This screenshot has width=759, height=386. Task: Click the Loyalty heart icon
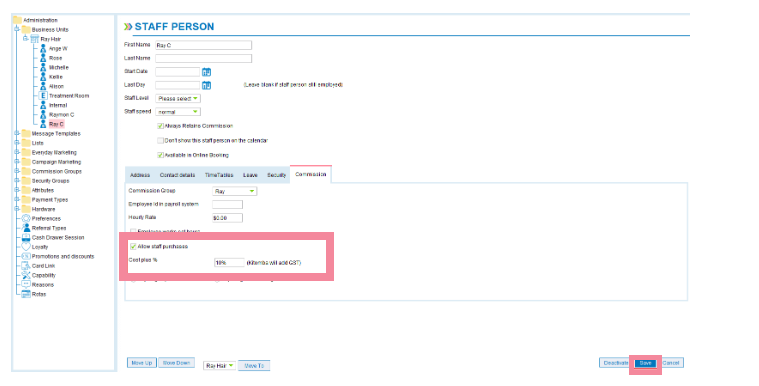point(26,247)
